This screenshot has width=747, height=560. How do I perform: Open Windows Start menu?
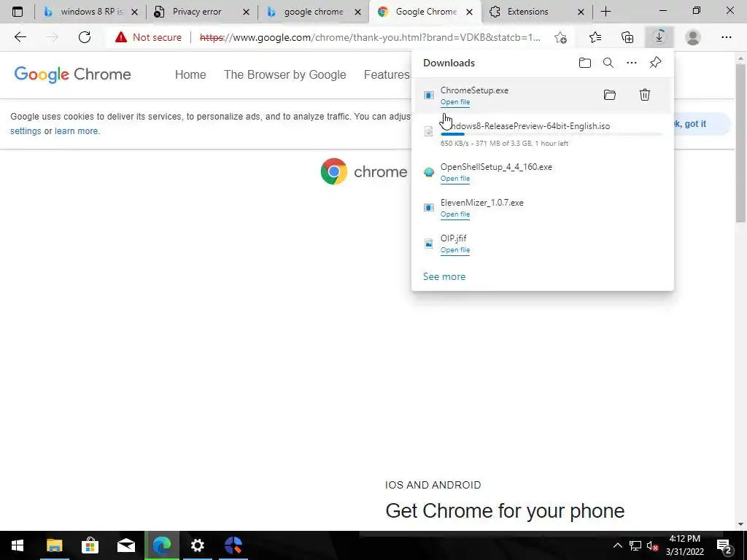coord(18,545)
